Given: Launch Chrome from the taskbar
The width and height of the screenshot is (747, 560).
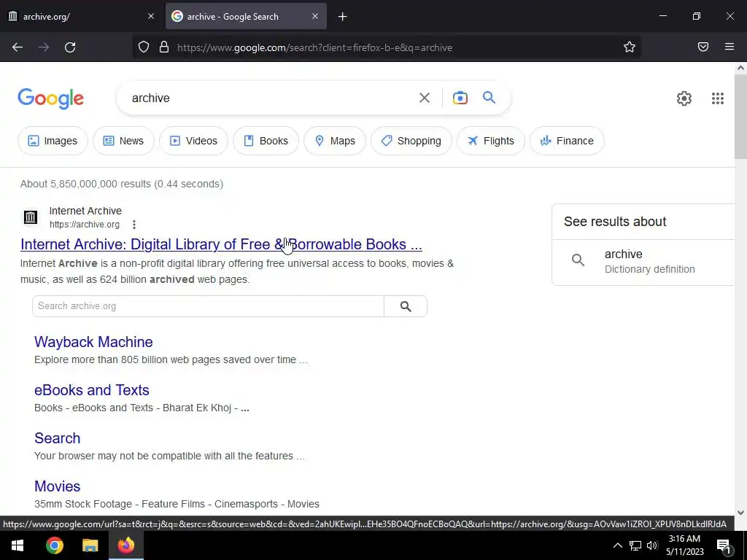Looking at the screenshot, I should pos(54,545).
